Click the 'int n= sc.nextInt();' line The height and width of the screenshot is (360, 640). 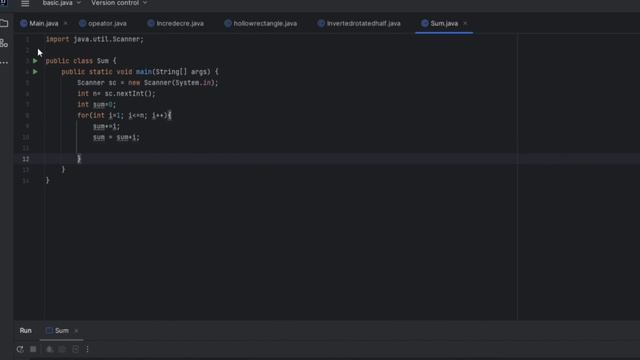coord(116,93)
